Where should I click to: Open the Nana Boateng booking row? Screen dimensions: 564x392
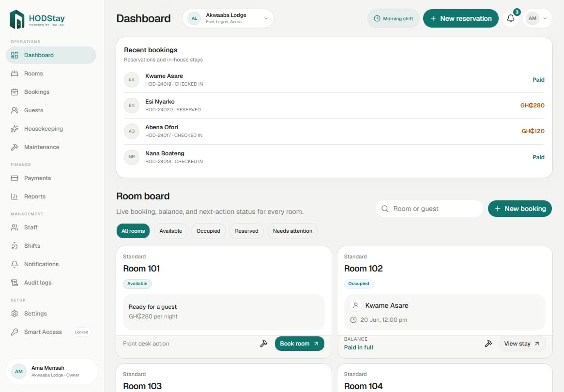pyautogui.click(x=334, y=157)
